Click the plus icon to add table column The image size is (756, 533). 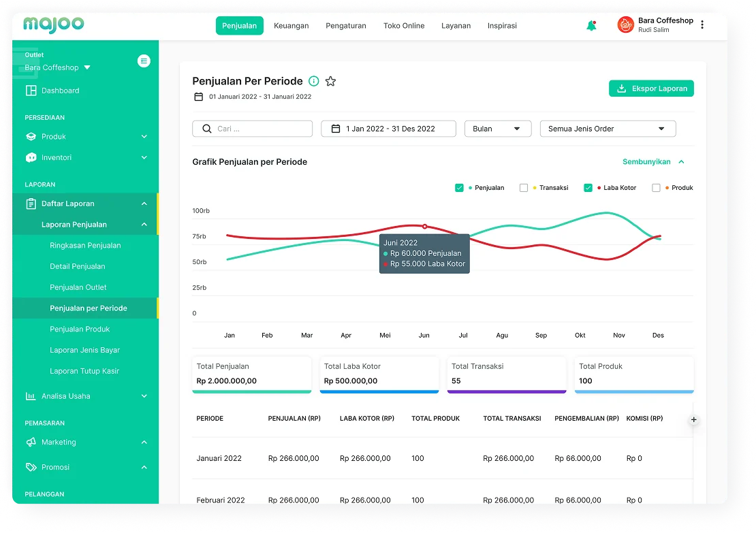point(693,420)
